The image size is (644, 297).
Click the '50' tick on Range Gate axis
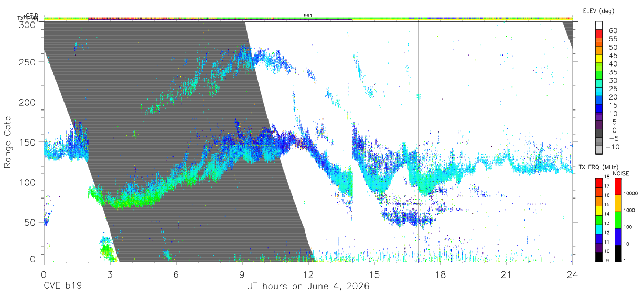tap(30, 222)
